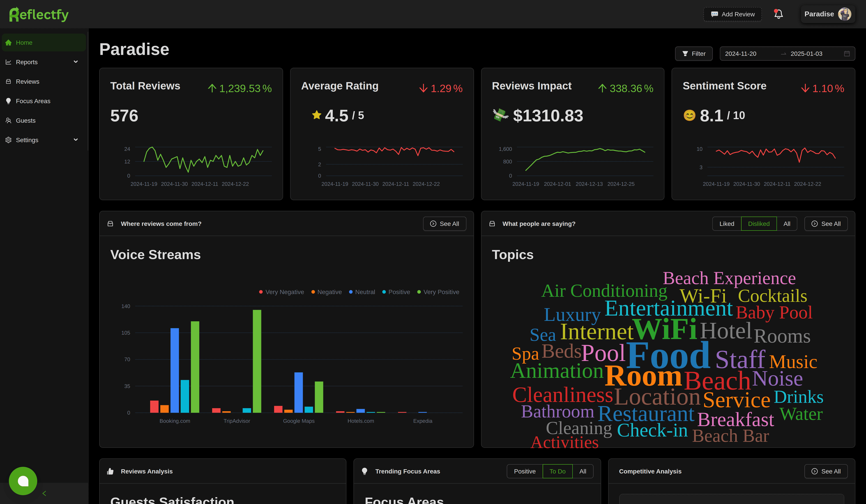Click the notification bell icon
Screen dimensions: 866x504
(778, 14)
